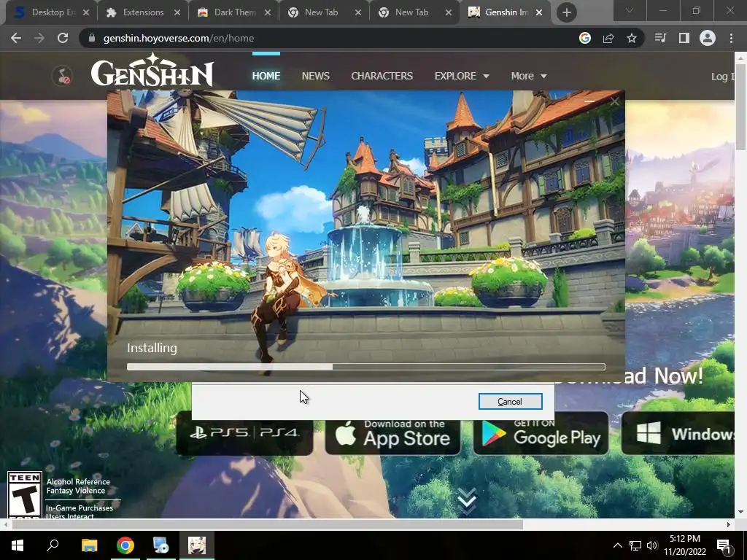Screen dimensions: 747x560
Task: Open the Chrome profile avatar
Action: tap(708, 38)
